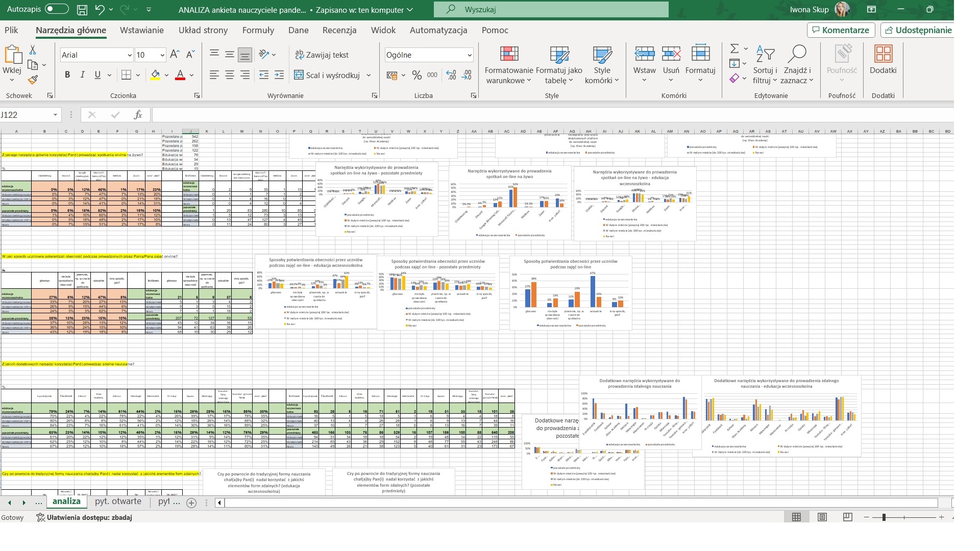Select the Format Painter brush
The image size is (980, 551).
33,80
